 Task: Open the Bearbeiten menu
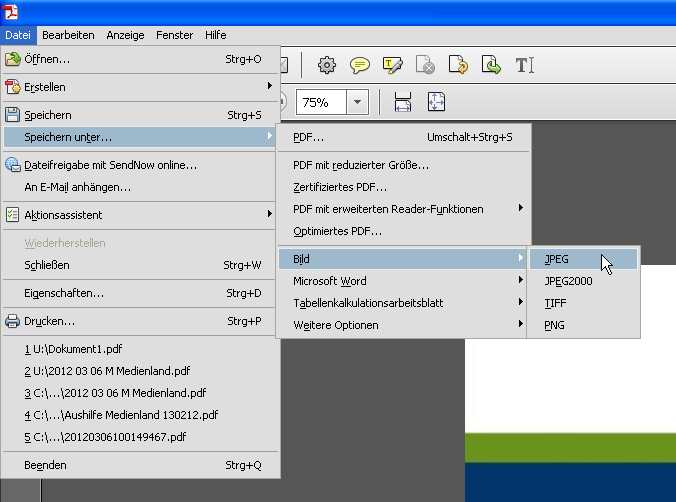(68, 35)
